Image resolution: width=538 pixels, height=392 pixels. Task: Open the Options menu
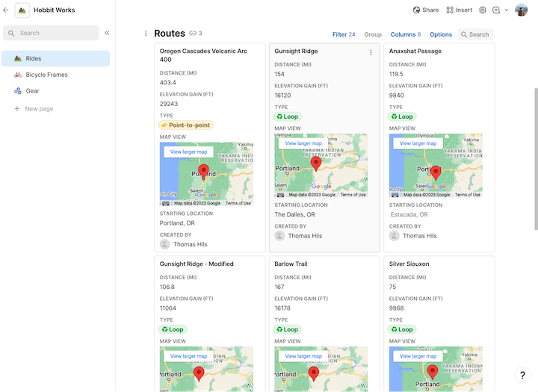pos(441,34)
